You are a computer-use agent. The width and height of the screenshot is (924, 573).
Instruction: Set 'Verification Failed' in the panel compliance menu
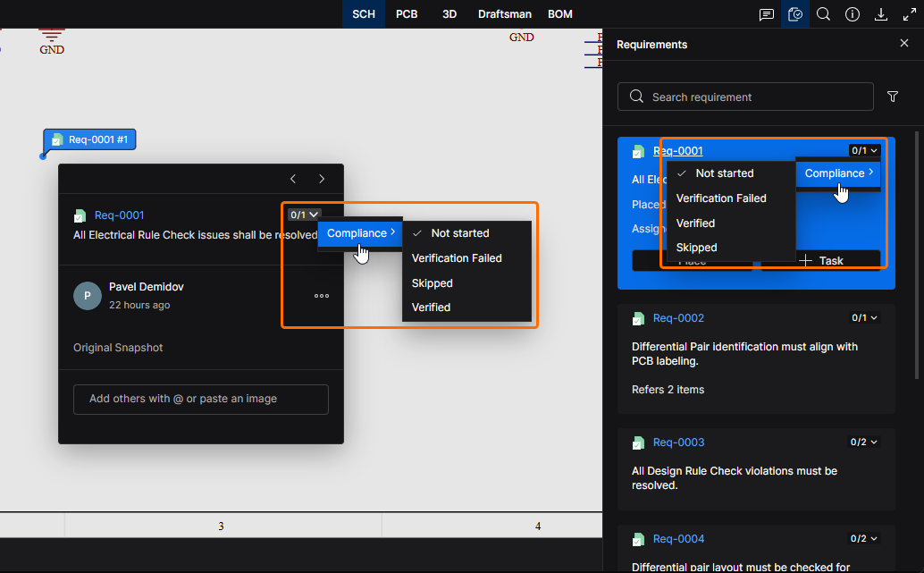[x=721, y=198]
